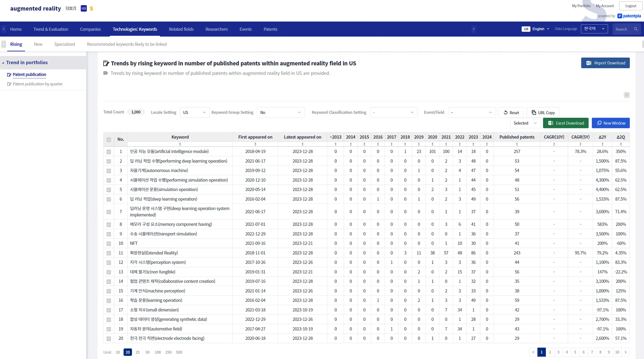Screen dimensions: 644x359
Task: Go to next page arrow in pagination
Action: [625, 352]
